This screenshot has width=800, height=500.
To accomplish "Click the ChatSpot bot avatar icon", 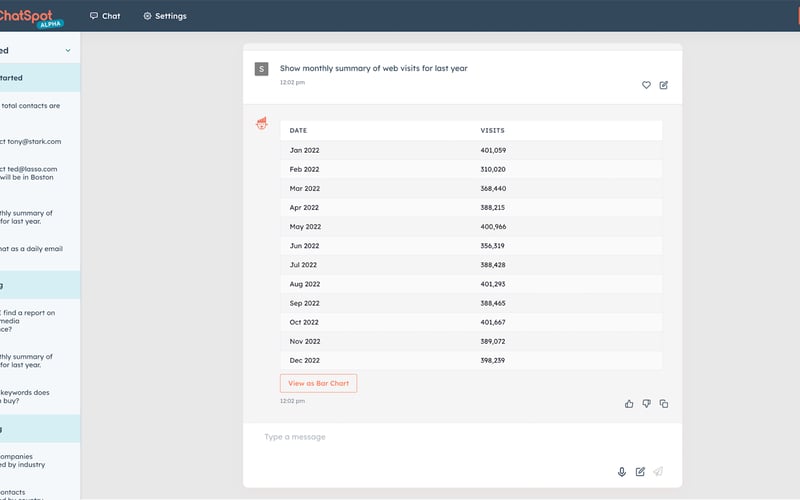I will 262,123.
